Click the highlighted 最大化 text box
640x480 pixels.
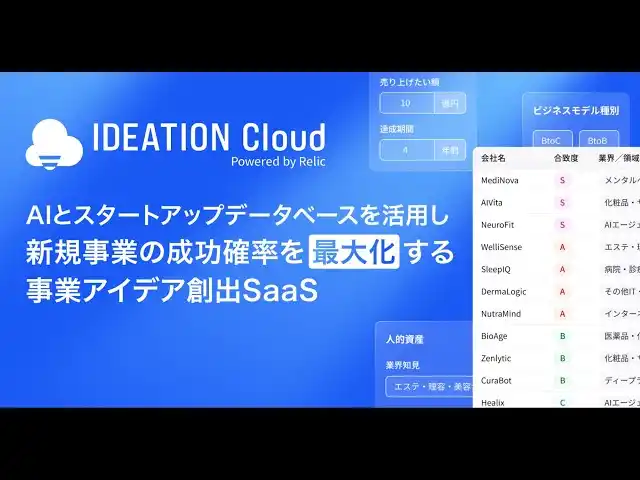[x=354, y=252]
